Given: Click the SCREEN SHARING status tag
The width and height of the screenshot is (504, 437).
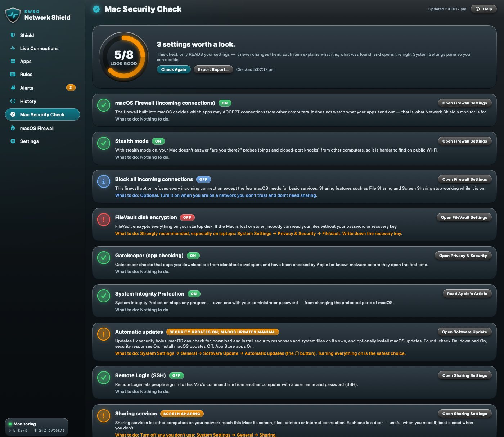Looking at the screenshot, I should [182, 414].
